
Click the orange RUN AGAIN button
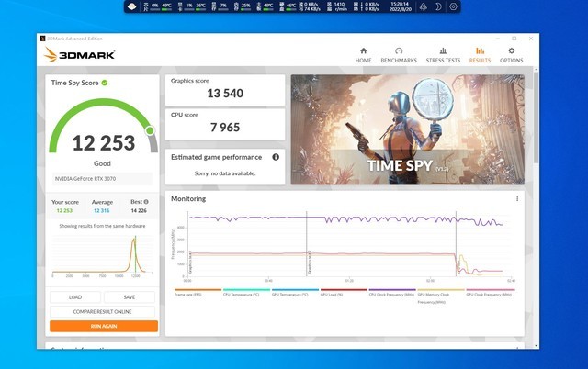point(104,326)
